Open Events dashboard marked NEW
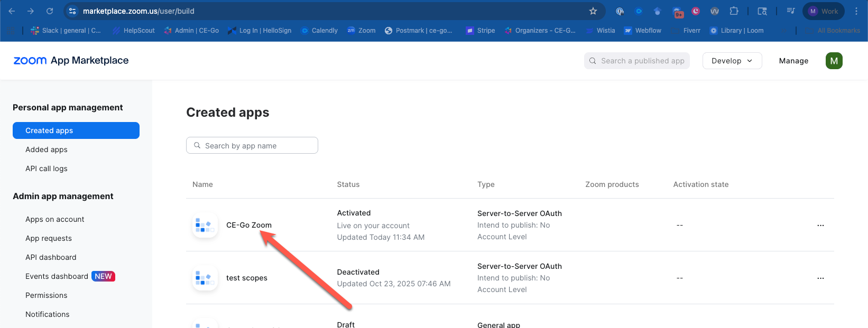The image size is (868, 328). pyautogui.click(x=70, y=276)
